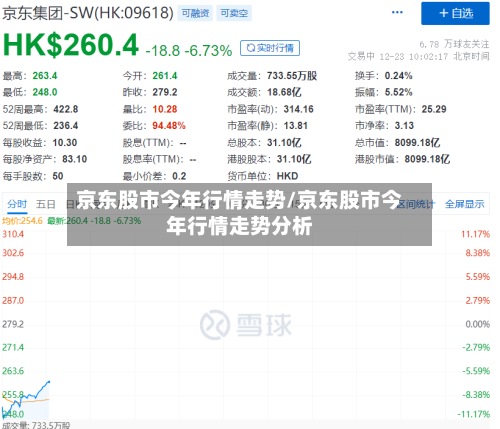Click the 成交量: 733.5万股 chart label

36,425
